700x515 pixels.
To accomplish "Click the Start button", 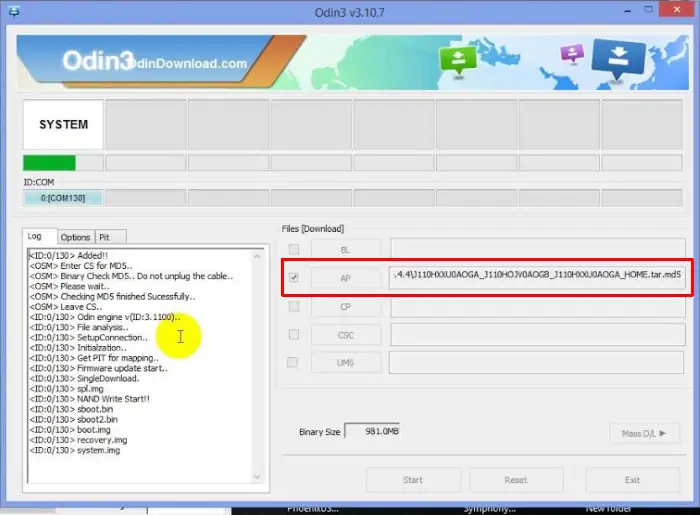I will coord(413,480).
